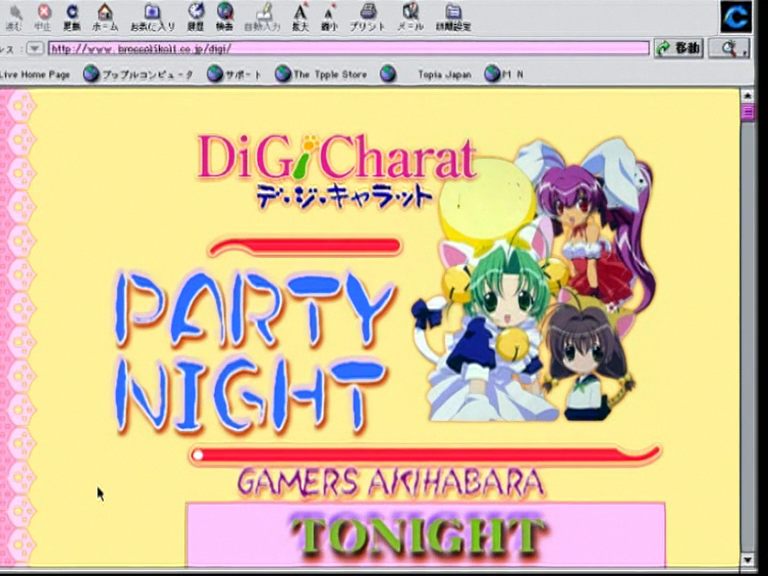Reload page with Refresh (更新) icon
Screen dimensions: 768x576
[72, 16]
